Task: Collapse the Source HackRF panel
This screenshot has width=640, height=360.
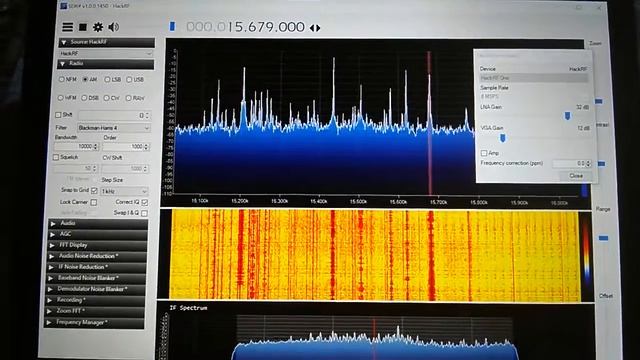Action: pos(107,42)
